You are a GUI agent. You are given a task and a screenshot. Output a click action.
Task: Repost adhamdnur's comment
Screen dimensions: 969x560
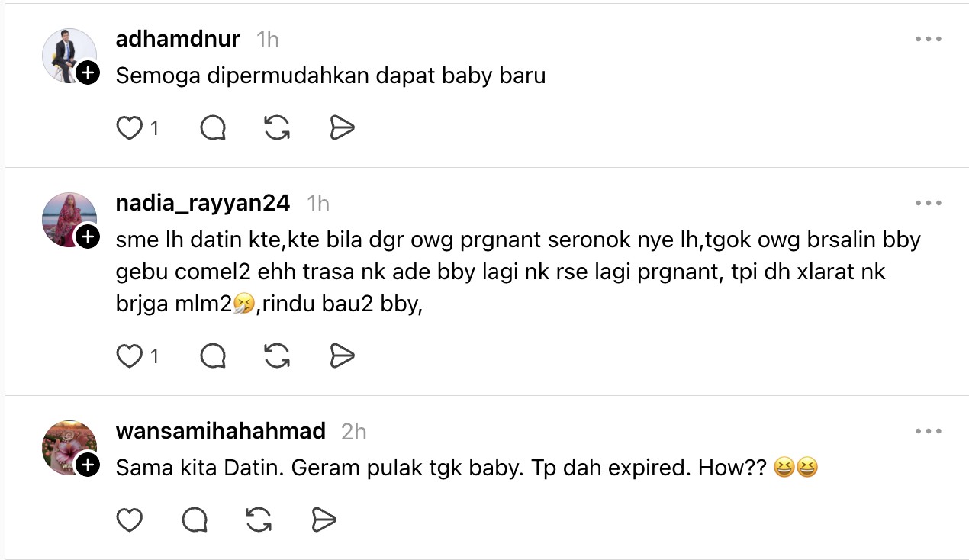click(277, 128)
